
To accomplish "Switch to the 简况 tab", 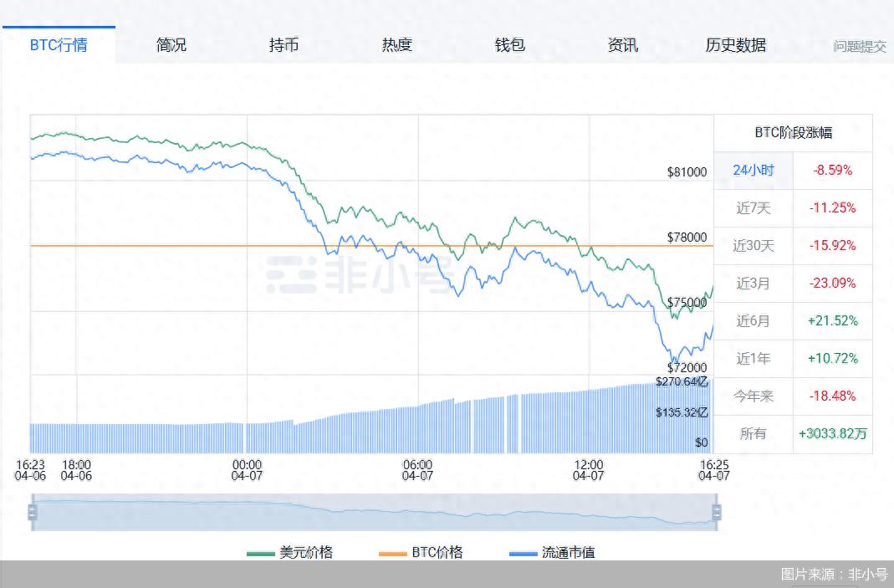I will tap(170, 46).
